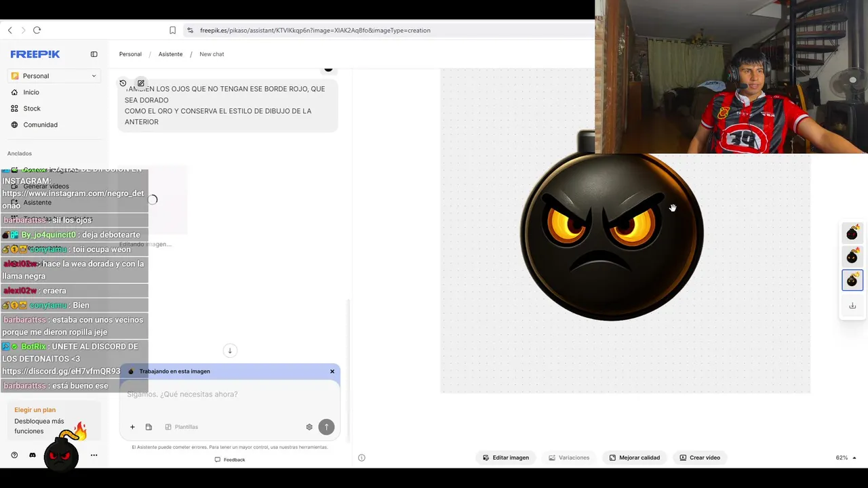Open Comunidad in sidebar

tap(40, 125)
